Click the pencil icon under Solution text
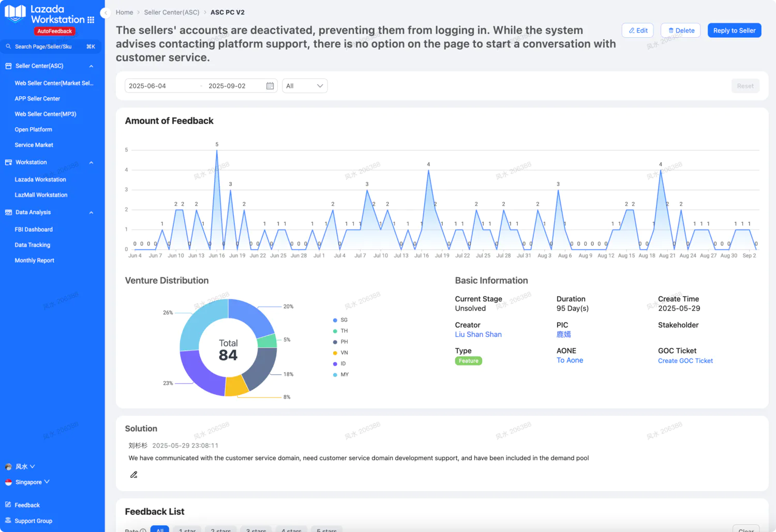This screenshot has width=776, height=532. click(x=133, y=475)
